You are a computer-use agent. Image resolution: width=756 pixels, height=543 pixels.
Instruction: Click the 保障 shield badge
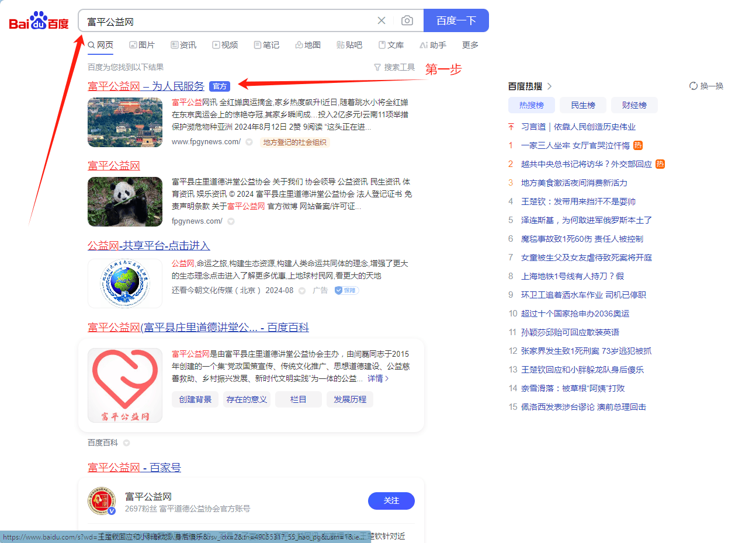pyautogui.click(x=346, y=290)
